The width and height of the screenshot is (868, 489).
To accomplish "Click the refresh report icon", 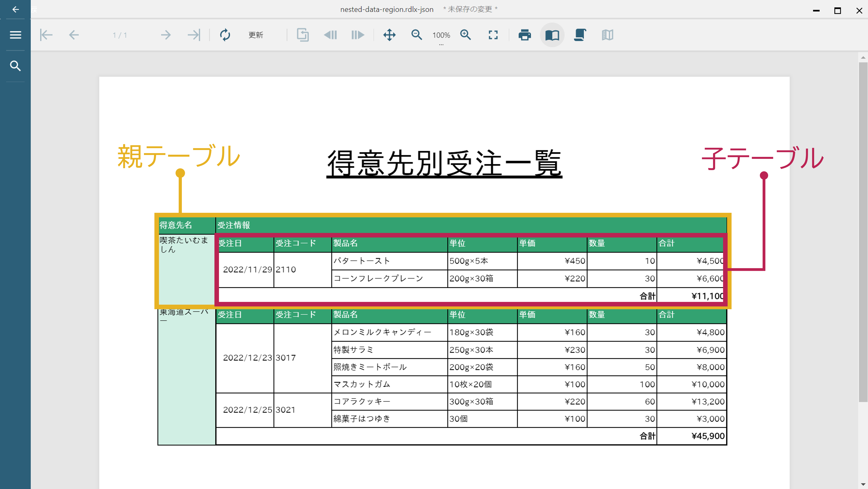I will [225, 35].
